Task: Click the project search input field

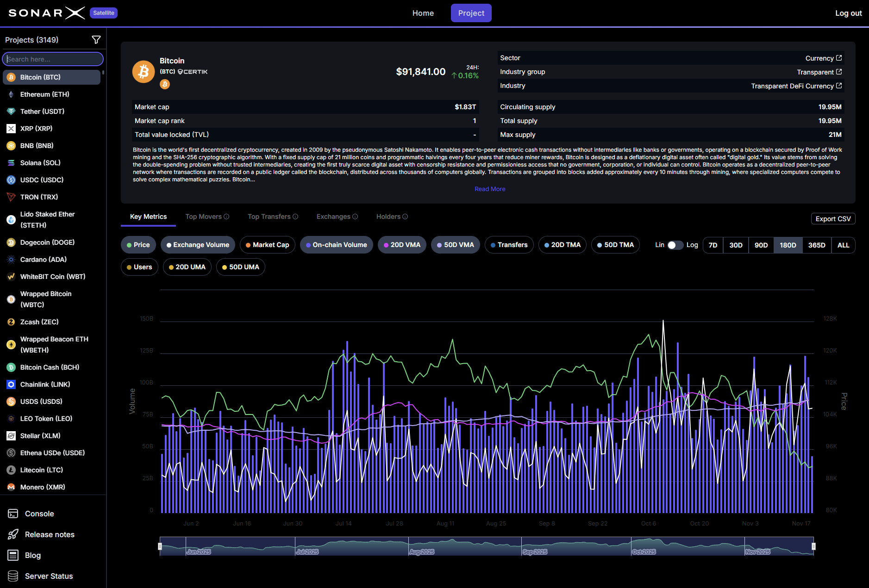Action: click(x=53, y=59)
